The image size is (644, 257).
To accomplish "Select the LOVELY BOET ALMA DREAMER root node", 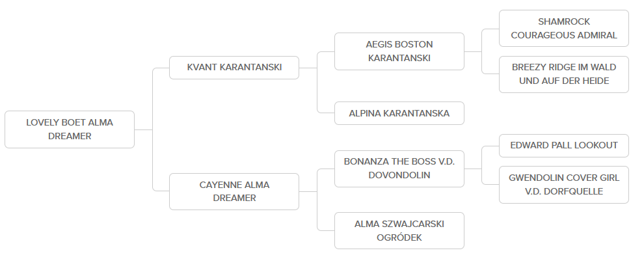I will point(70,129).
